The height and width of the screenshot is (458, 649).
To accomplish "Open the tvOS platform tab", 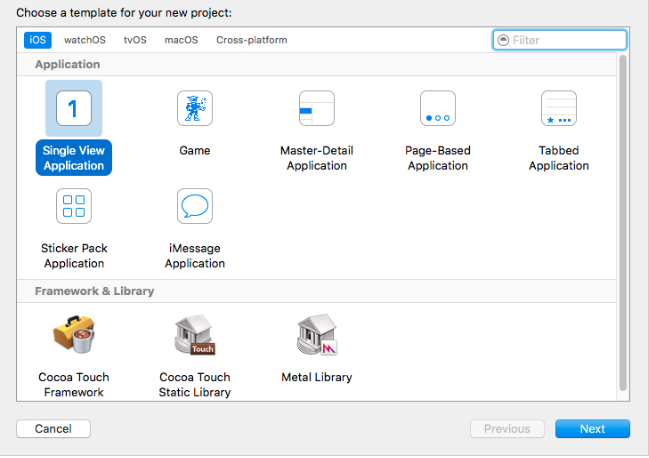I will [x=135, y=40].
